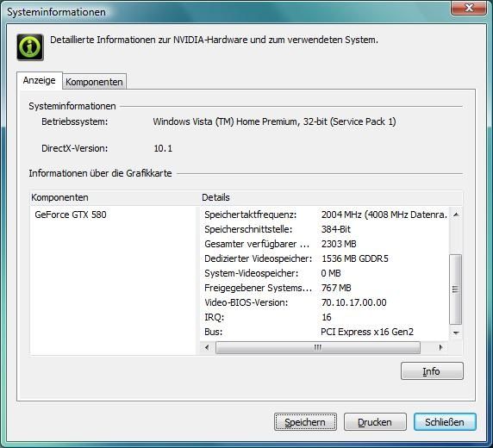Image resolution: width=493 pixels, height=448 pixels.
Task: Click the vertical scrollbar thumb in Details
Action: 456,289
